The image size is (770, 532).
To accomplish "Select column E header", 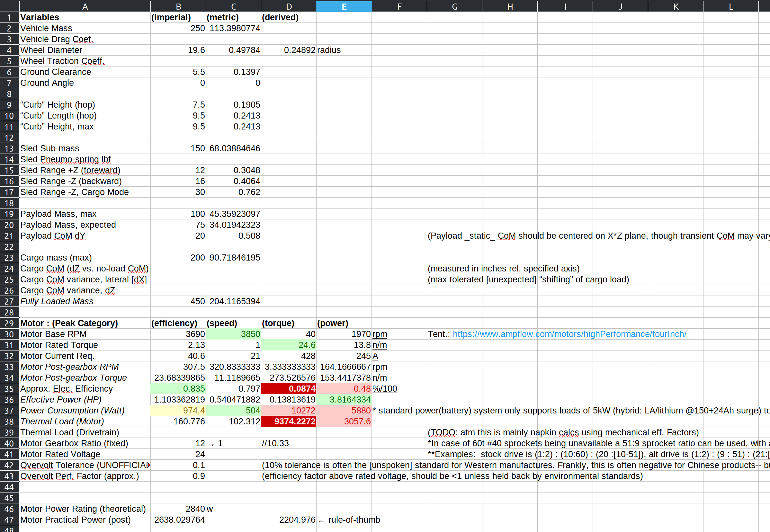I will (x=344, y=6).
